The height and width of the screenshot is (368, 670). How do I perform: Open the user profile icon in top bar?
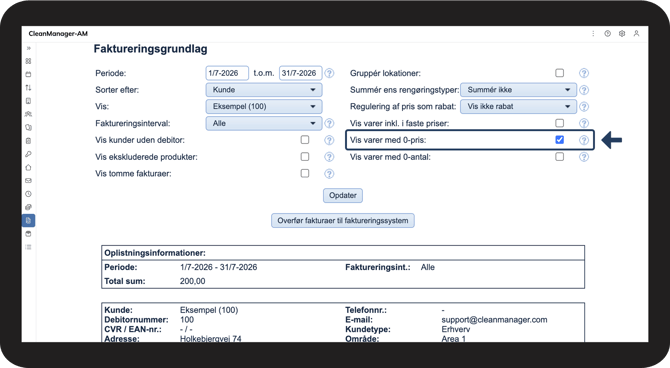tap(636, 33)
